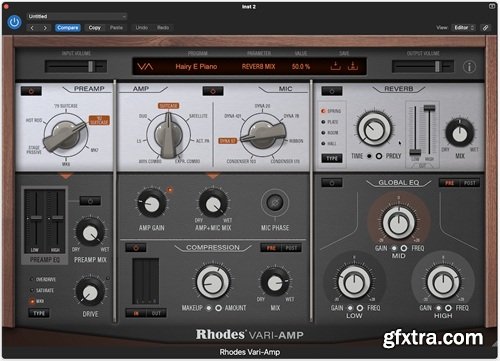Select the Plate reverb type
500x361 pixels.
pos(330,122)
